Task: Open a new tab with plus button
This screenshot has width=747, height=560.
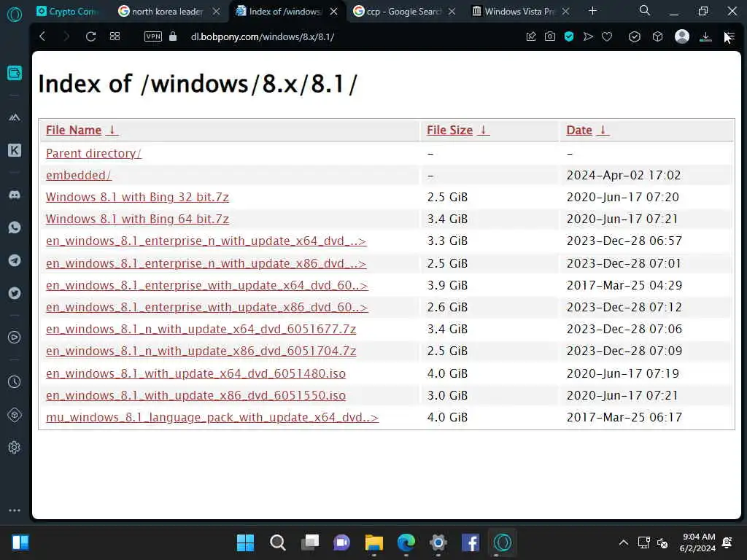Action: [x=592, y=10]
